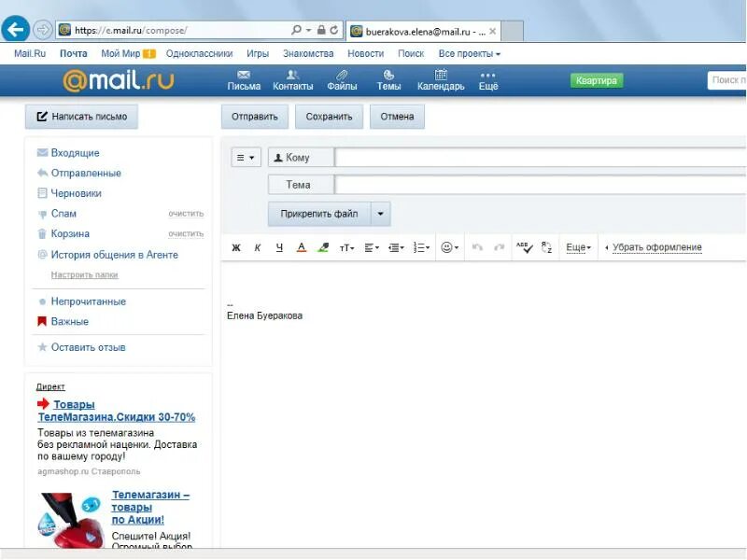Expand the Ещё menu in header
The height and width of the screenshot is (560, 747).
coord(488,80)
